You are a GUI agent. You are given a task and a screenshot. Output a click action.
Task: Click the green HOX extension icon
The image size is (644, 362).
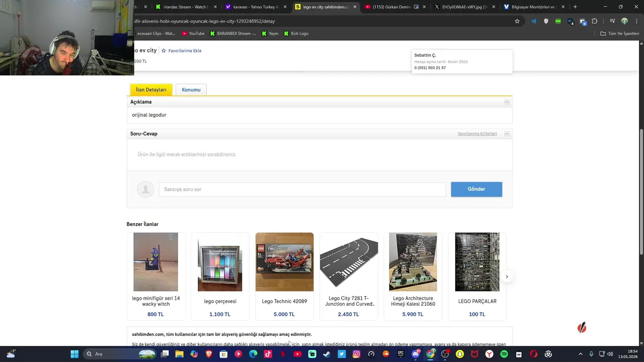558,21
